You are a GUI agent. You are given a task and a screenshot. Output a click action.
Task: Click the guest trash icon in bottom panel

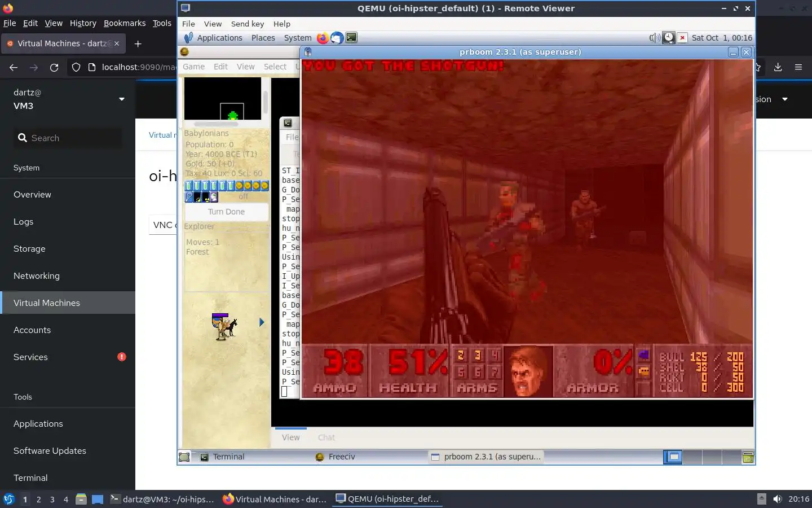[748, 457]
